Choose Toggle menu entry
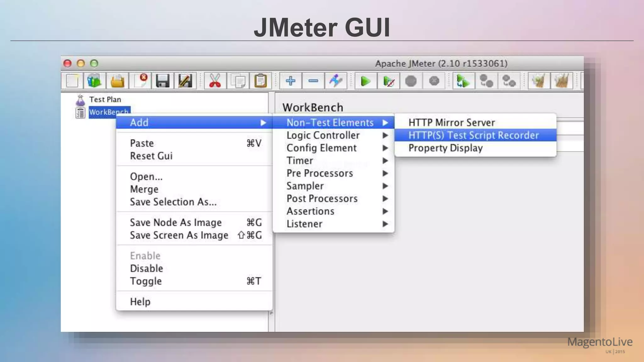The height and width of the screenshot is (362, 644). pos(194,281)
